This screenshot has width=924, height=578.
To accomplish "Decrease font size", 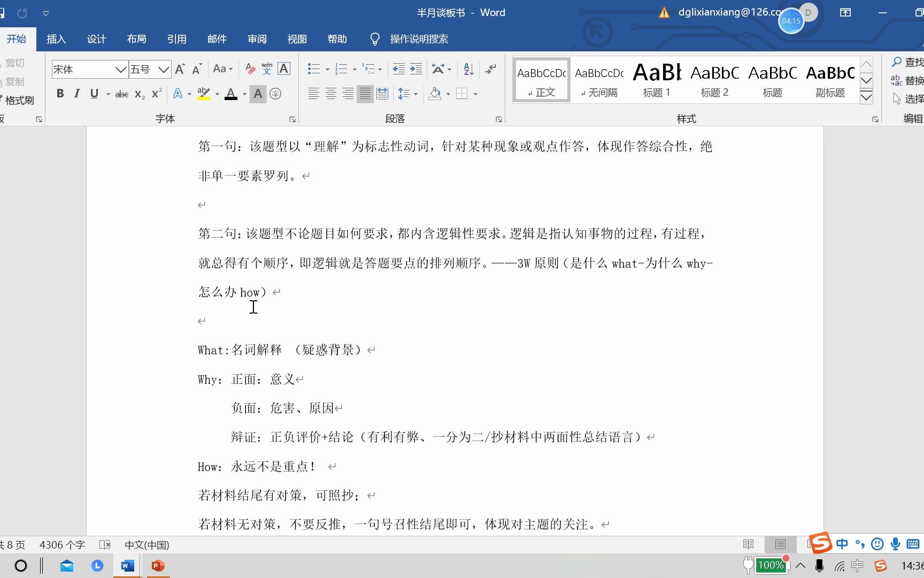I will click(x=197, y=69).
